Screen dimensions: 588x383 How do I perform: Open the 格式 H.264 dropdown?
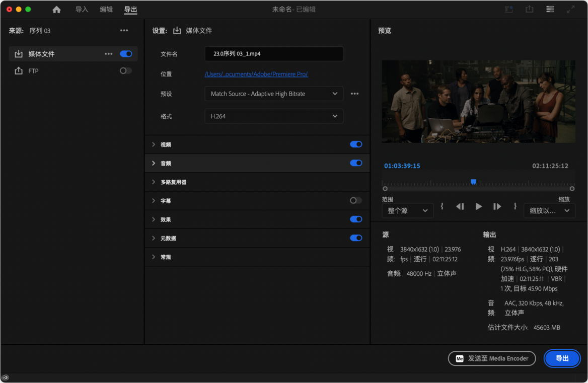(x=274, y=116)
